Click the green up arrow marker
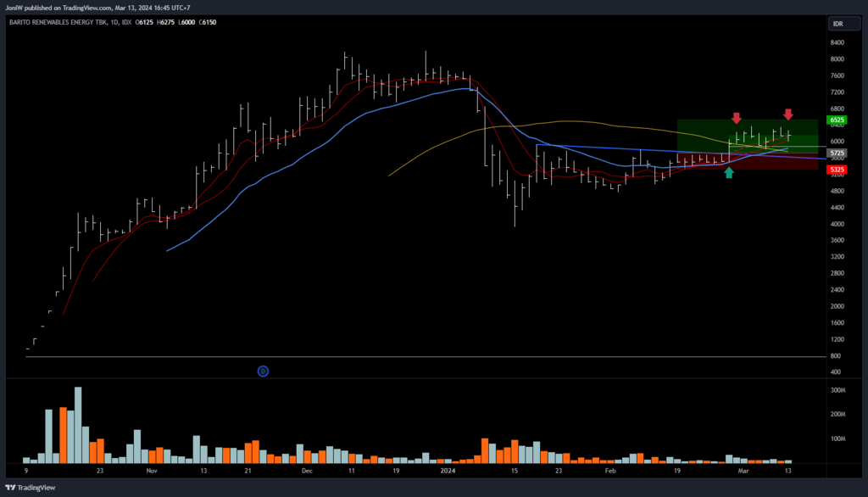The height and width of the screenshot is (497, 868). (729, 173)
